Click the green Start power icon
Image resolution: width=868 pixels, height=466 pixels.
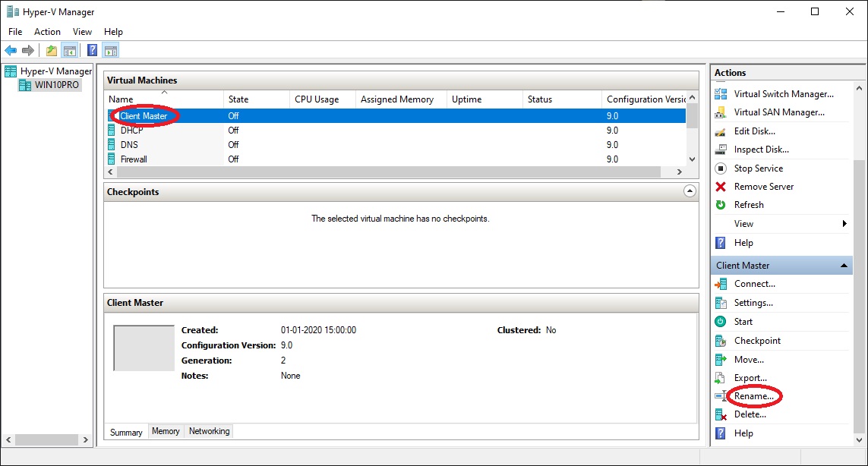721,322
